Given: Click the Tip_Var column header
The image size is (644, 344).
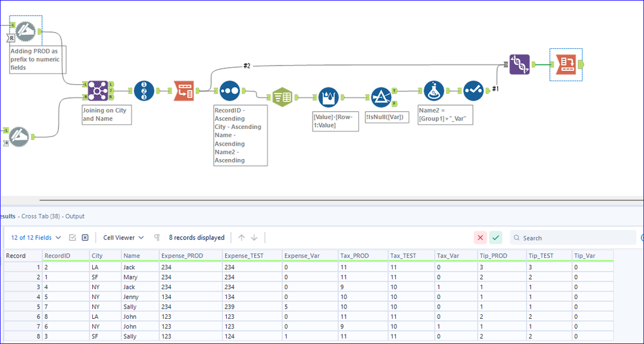Looking at the screenshot, I should pyautogui.click(x=593, y=256).
